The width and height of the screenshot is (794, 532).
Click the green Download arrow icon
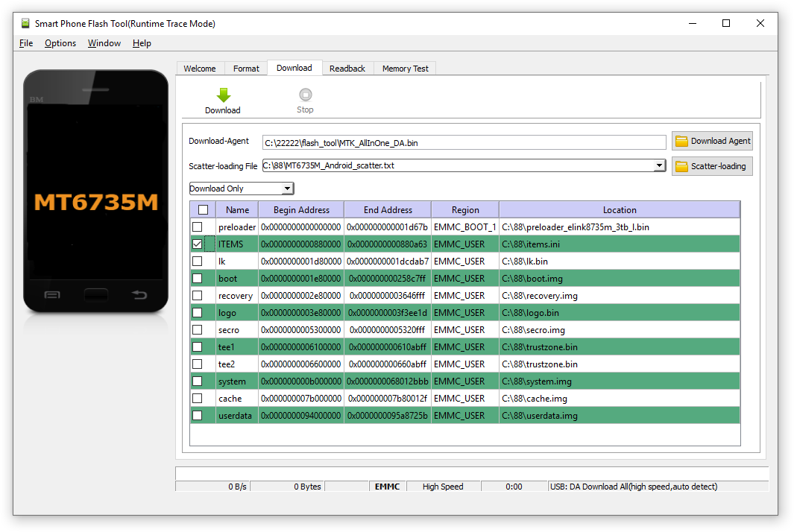(x=223, y=95)
